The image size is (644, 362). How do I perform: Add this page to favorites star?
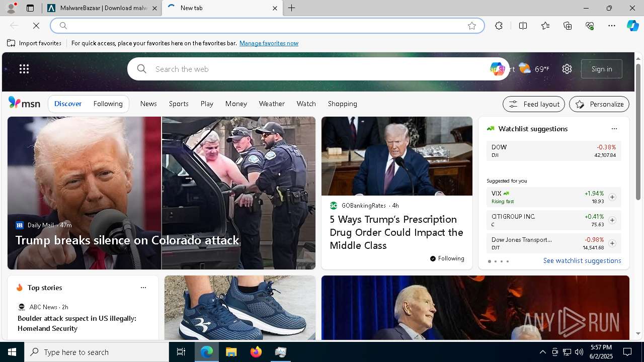472,26
